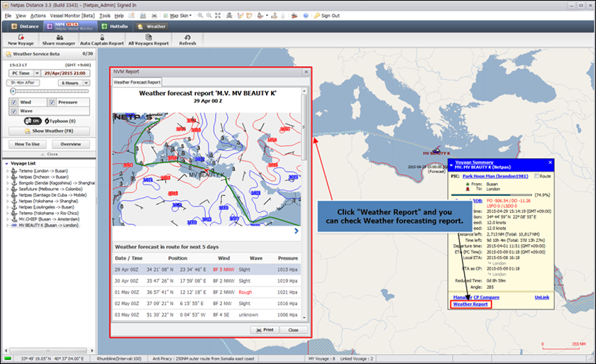This screenshot has height=364, width=596.
Task: Toggle the Wind checkbox
Action: tap(13, 102)
